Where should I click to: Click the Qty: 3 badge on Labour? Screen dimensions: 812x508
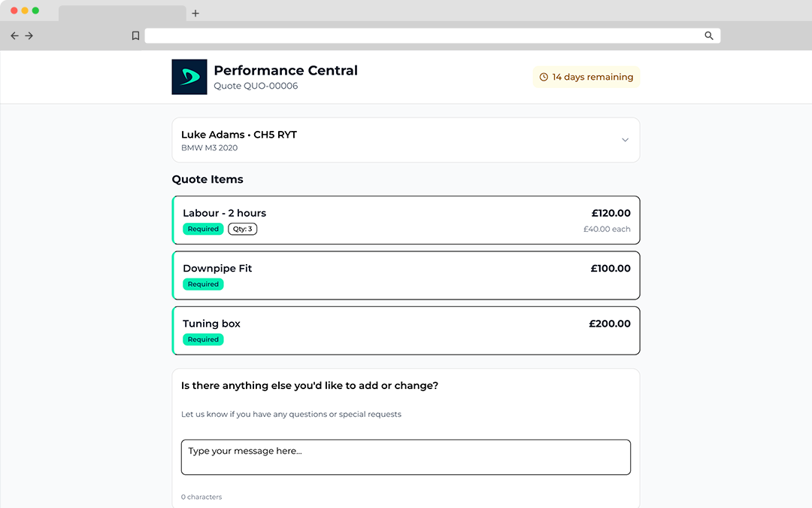point(242,229)
